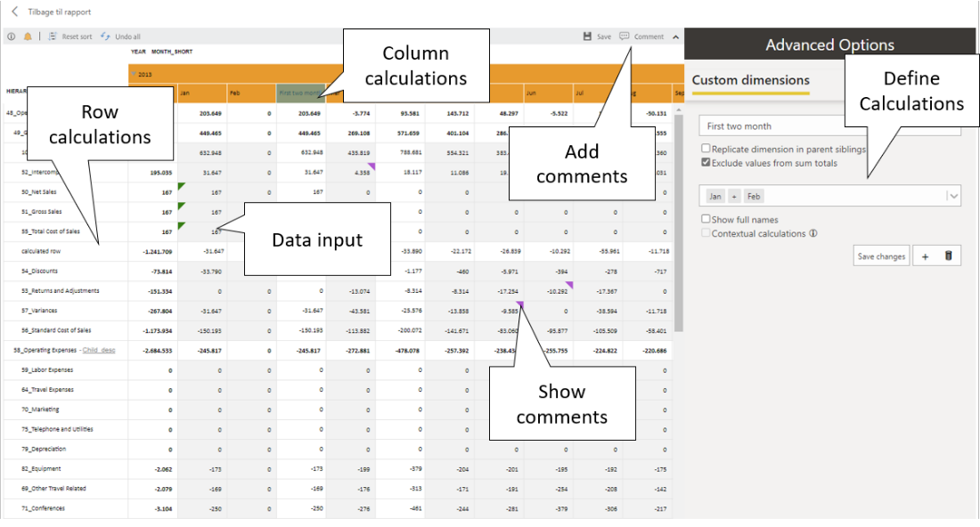Click the Comment speech bubble button
The width and height of the screenshot is (980, 527).
641,36
